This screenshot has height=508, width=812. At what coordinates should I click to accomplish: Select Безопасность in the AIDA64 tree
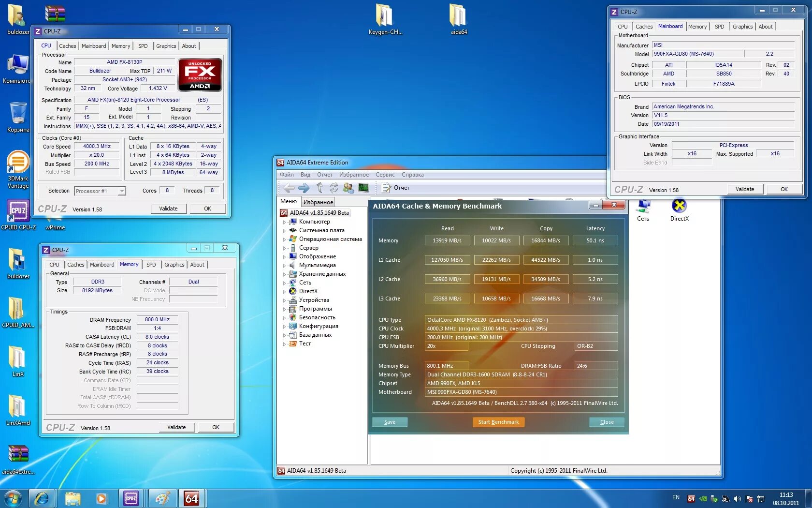(317, 317)
